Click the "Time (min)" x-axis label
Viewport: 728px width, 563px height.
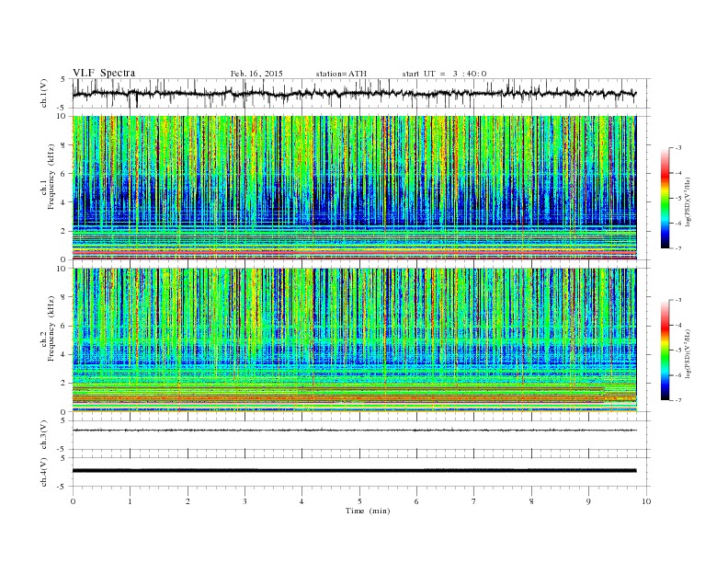tap(368, 511)
